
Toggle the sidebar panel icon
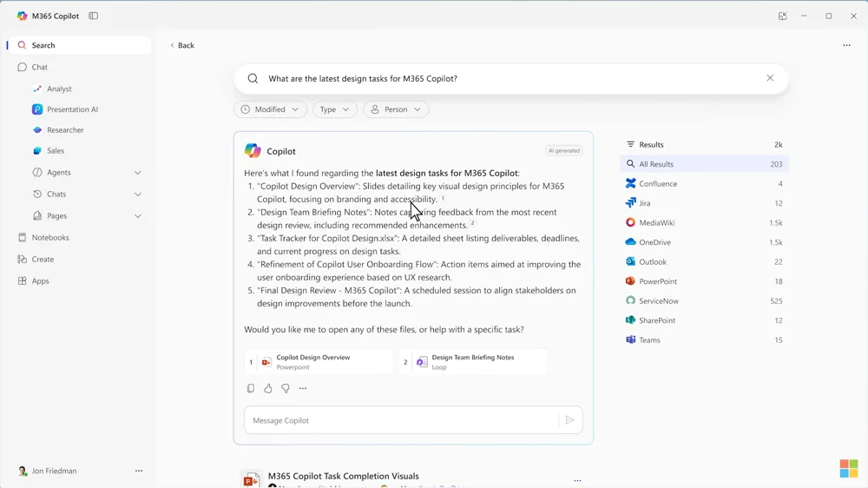pos(94,16)
